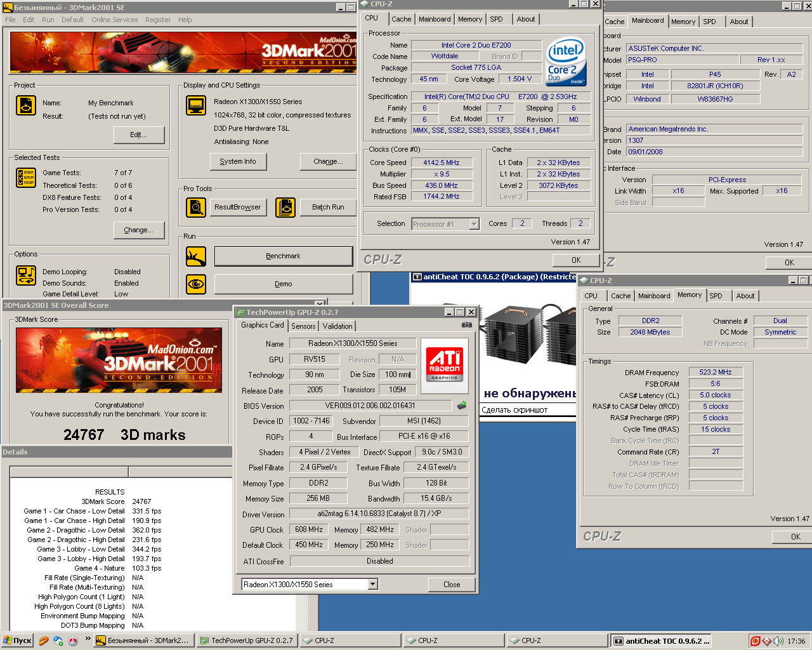Click the monitor icon in Display and CPU Settings
Viewport: 812px width, 650px height.
coord(196,105)
